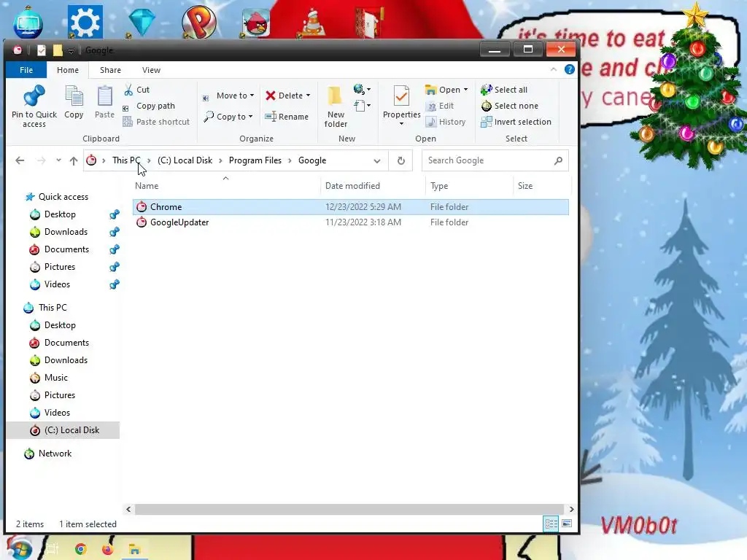Click the Rename command

pos(287,117)
